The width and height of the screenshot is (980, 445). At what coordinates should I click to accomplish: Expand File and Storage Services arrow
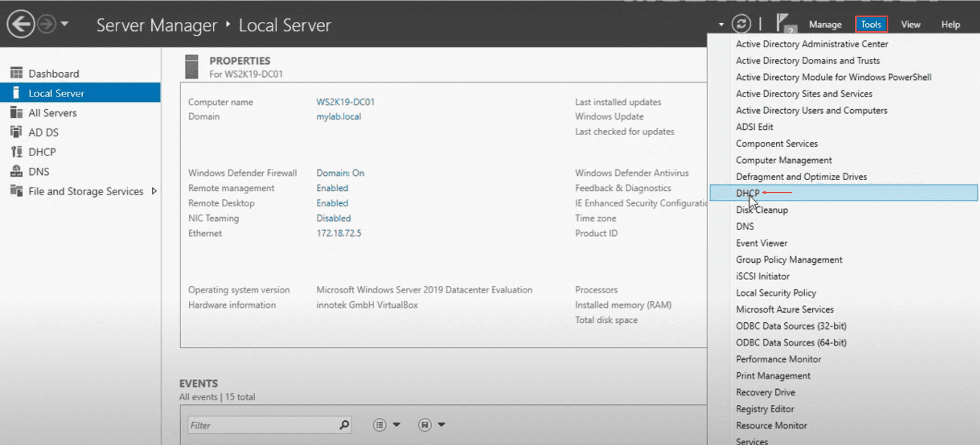click(x=154, y=191)
